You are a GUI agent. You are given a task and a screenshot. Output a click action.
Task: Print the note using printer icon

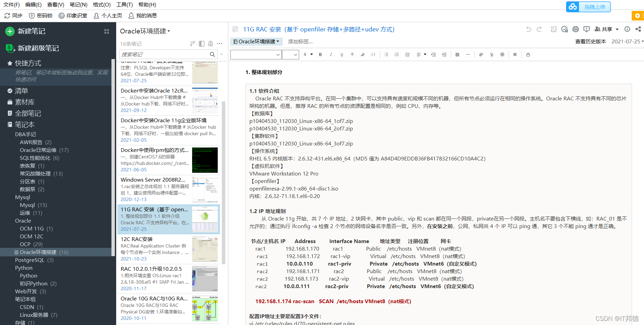click(576, 29)
